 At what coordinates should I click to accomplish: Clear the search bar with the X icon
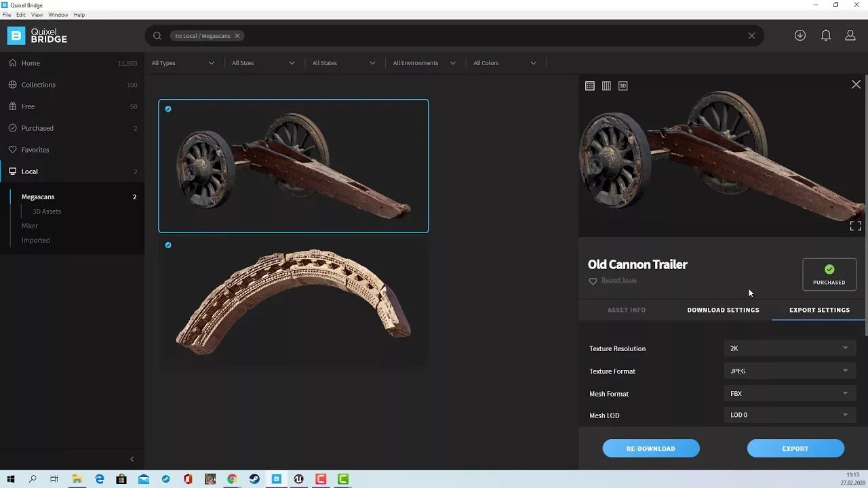(x=751, y=36)
